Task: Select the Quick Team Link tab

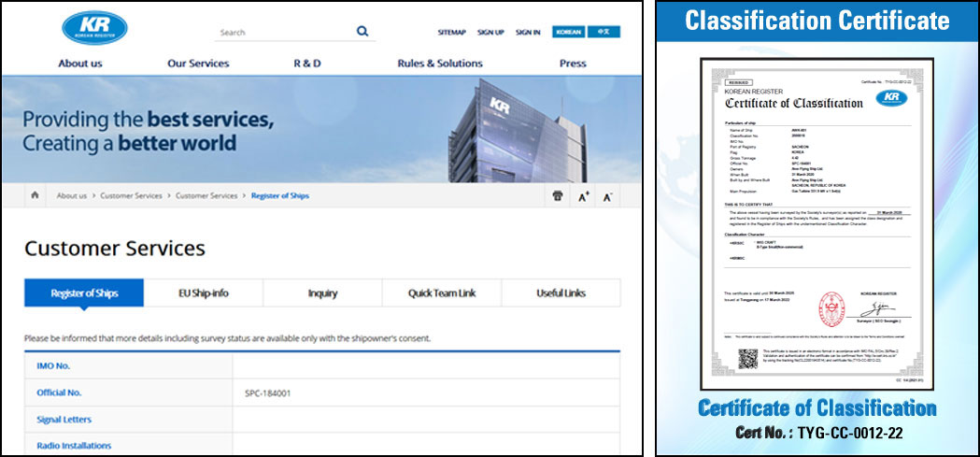Action: pyautogui.click(x=442, y=293)
